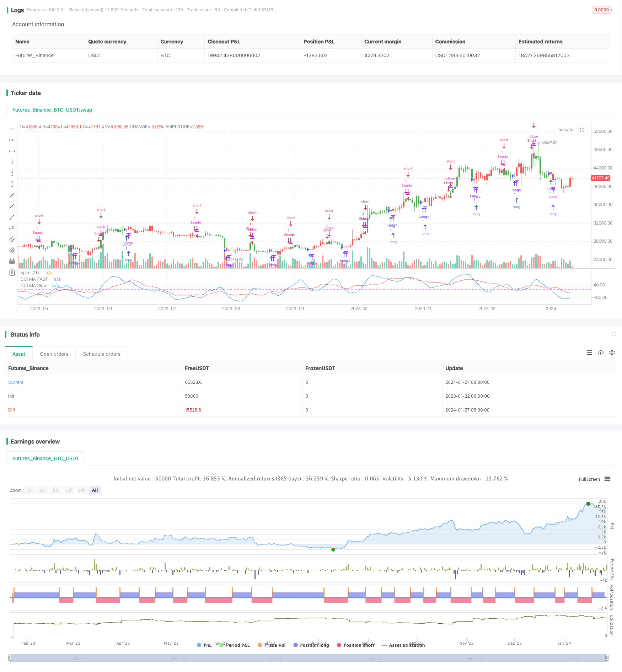Viewport: 622px width, 672px height.
Task: Click the CCI MA Slow indicator label
Action: coord(33,286)
